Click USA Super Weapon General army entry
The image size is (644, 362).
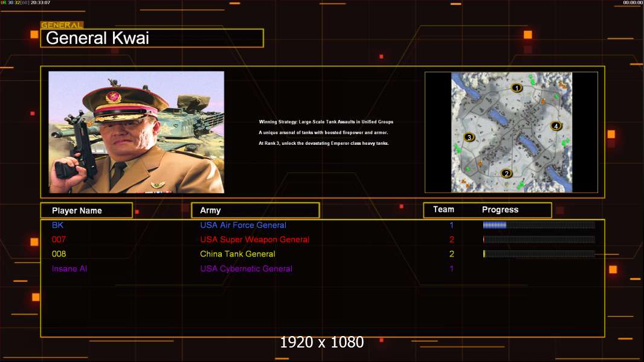[x=255, y=240]
